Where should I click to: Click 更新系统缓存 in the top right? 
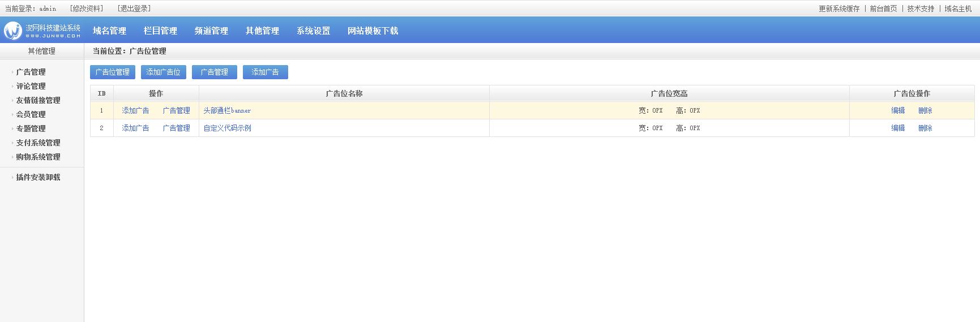click(x=838, y=8)
